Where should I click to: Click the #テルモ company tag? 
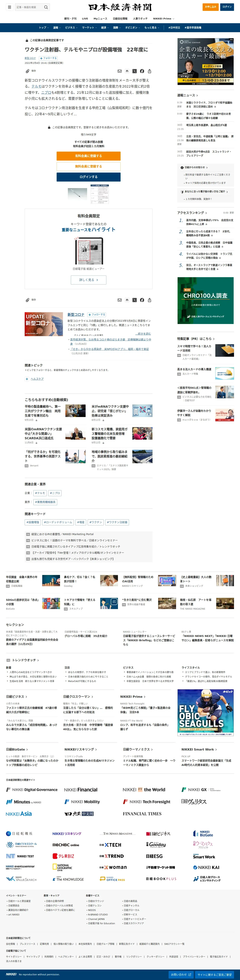click(x=40, y=493)
